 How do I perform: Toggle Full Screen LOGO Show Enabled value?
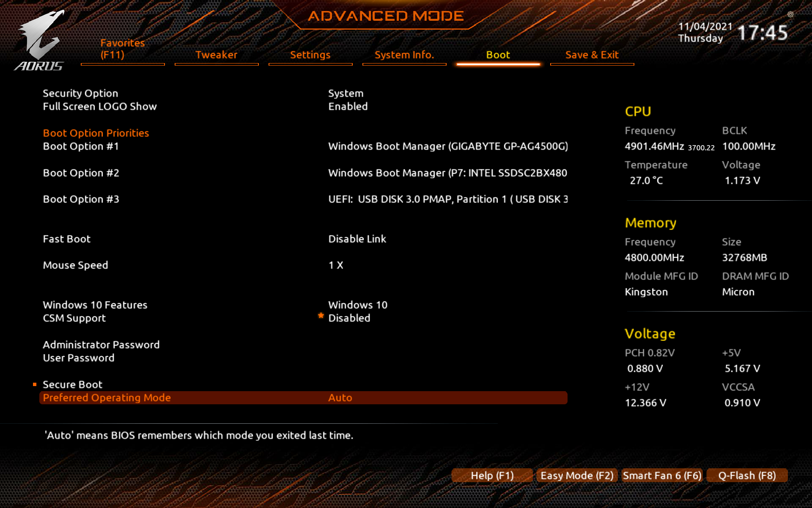point(348,106)
